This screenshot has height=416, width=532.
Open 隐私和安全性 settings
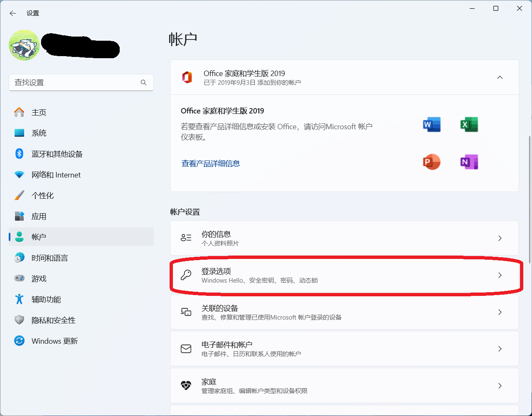[81, 320]
